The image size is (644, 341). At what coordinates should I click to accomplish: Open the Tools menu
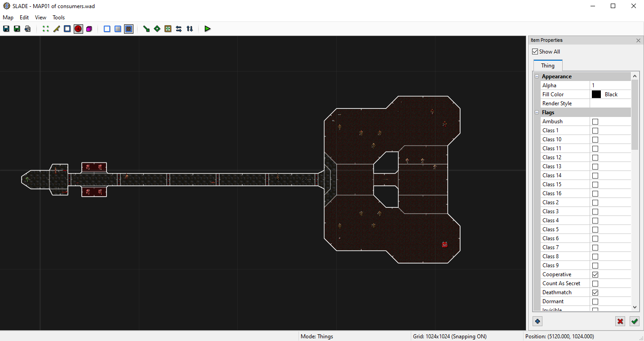tap(59, 18)
